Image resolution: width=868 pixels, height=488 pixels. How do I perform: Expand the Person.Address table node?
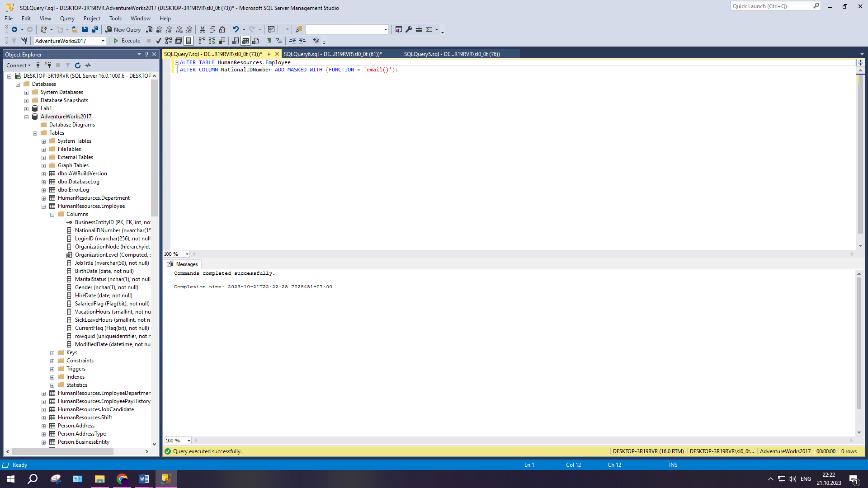(44, 426)
